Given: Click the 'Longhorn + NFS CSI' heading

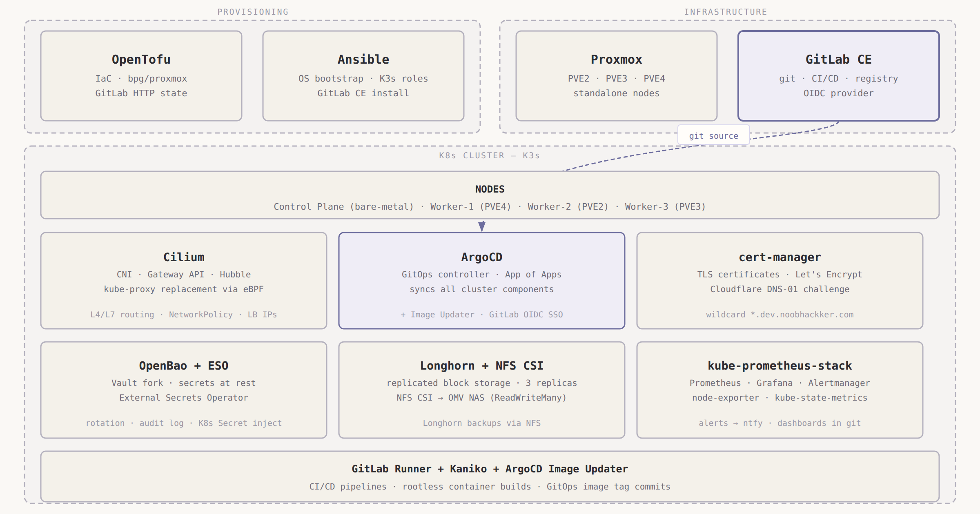Looking at the screenshot, I should point(482,366).
